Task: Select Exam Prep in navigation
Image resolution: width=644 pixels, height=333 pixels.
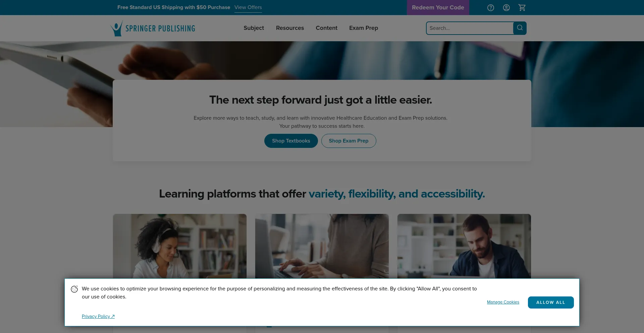Action: 364,28
